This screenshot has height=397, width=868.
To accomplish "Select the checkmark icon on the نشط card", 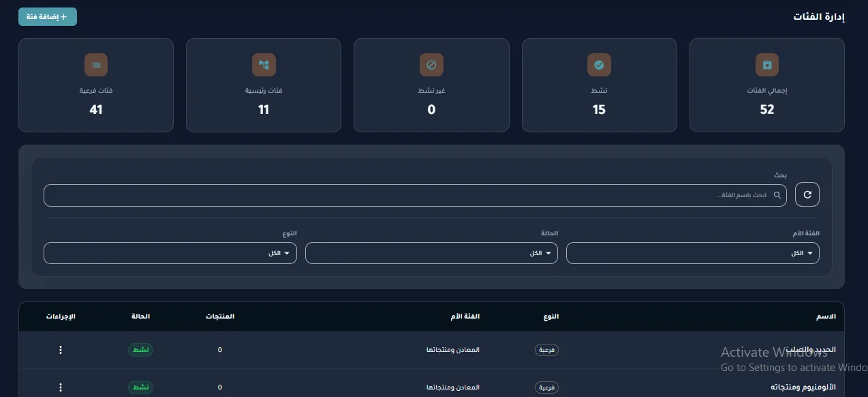I will (599, 65).
